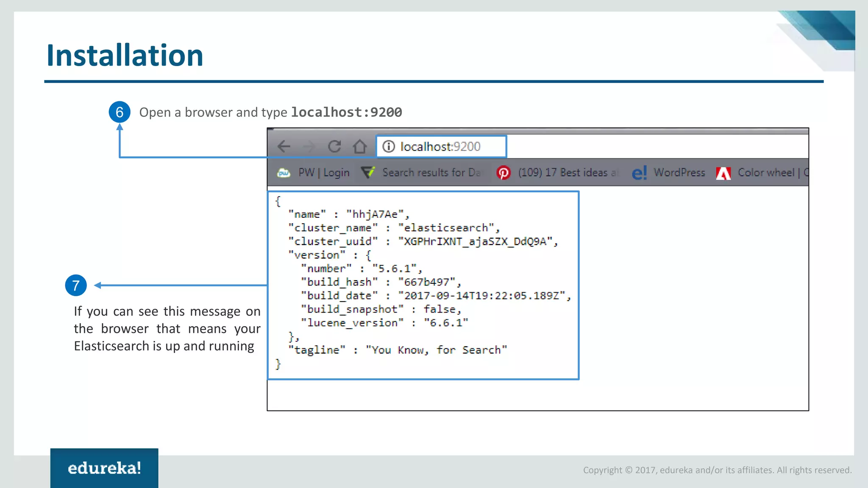Viewport: 868px width, 488px height.
Task: Click the step 7 numbered circle
Action: [x=76, y=286]
